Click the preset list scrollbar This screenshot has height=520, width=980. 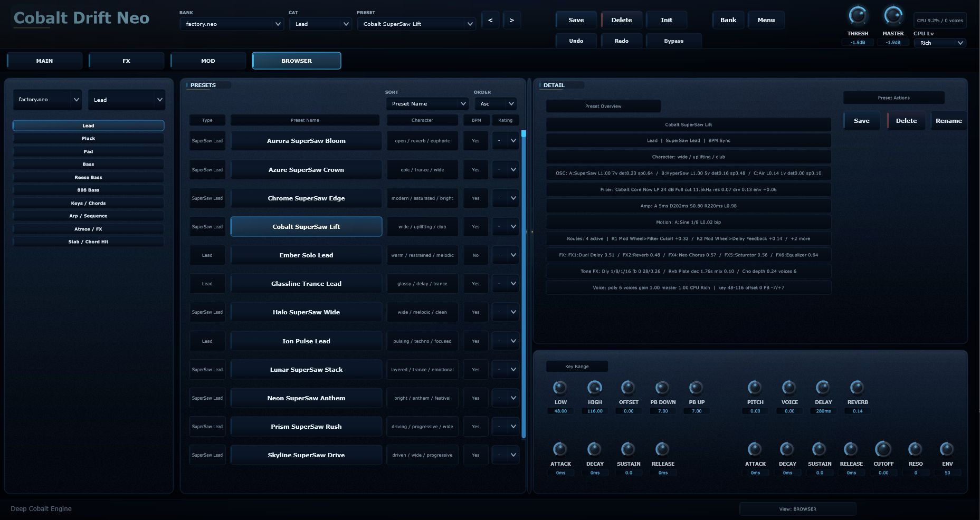524,285
